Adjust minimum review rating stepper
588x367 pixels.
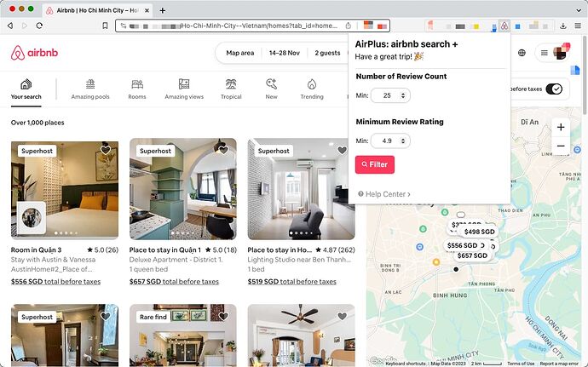(403, 140)
